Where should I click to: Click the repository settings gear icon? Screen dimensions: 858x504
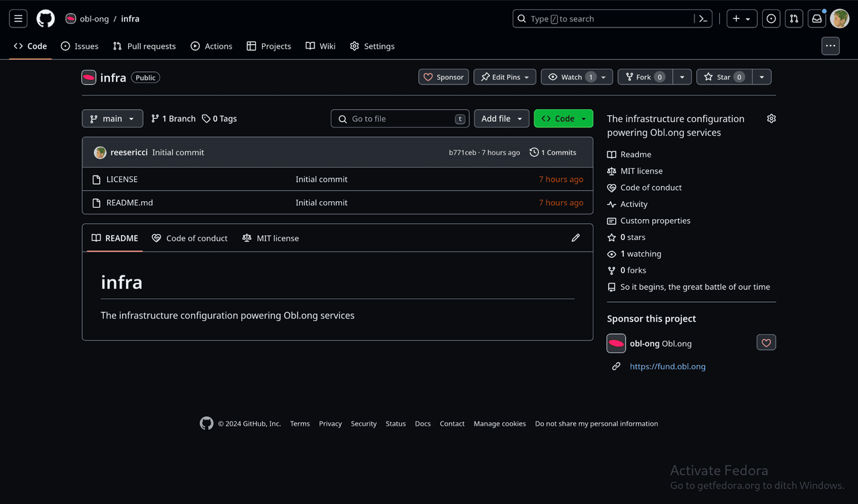pyautogui.click(x=772, y=119)
